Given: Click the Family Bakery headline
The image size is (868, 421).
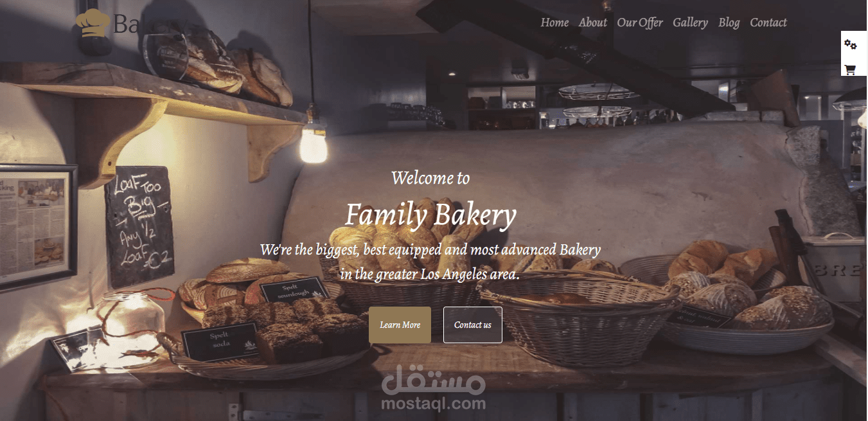Looking at the screenshot, I should [x=430, y=215].
